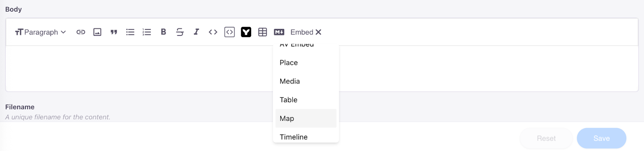Toggle raw markdown mode
Viewport: 644px width, 151px height.
click(279, 32)
